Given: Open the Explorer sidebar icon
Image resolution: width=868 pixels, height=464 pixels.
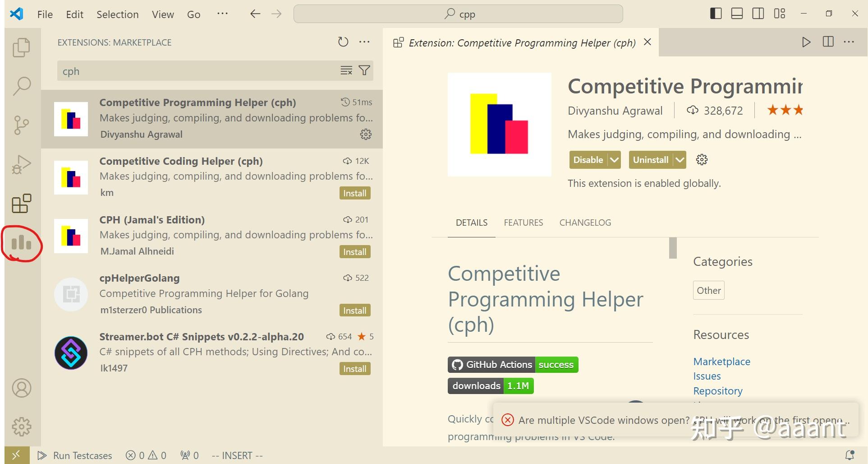Looking at the screenshot, I should pos(21,46).
